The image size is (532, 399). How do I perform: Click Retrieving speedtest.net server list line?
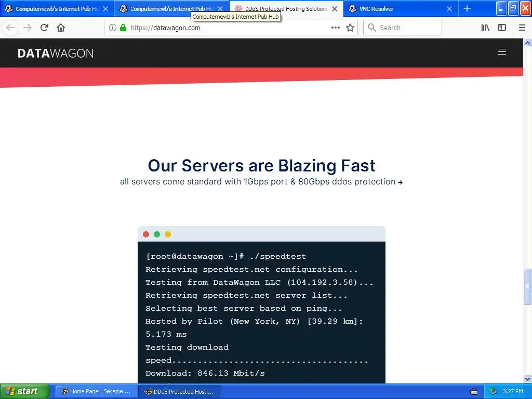246,296
